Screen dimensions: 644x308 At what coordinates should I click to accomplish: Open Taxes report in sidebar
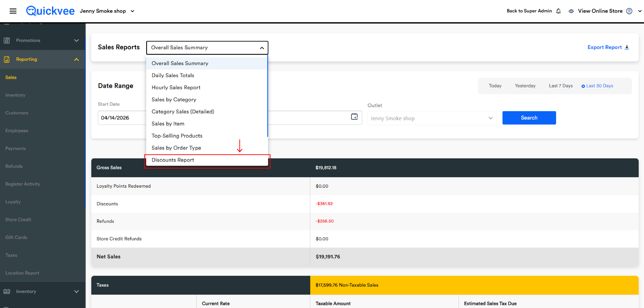[x=11, y=255]
